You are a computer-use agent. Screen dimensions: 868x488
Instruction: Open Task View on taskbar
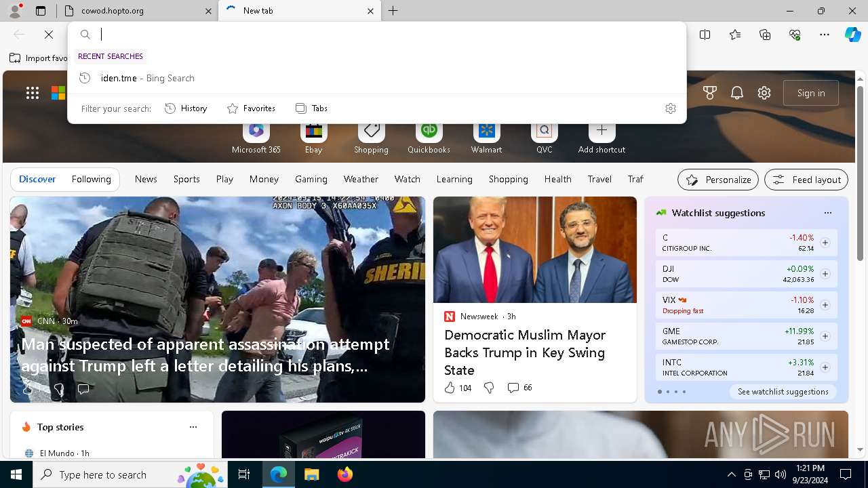pyautogui.click(x=245, y=474)
